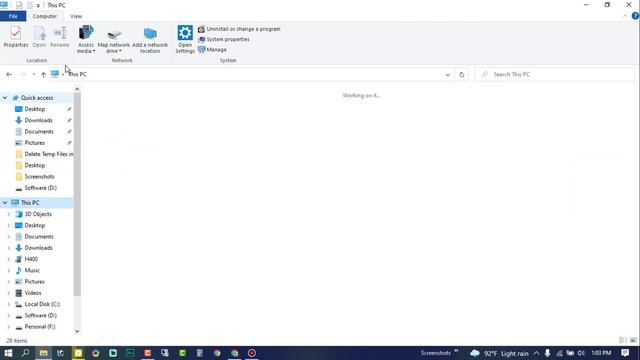Click the Quick Access Toolbar properties icon
Image resolution: width=640 pixels, height=360 pixels.
tap(19, 5)
